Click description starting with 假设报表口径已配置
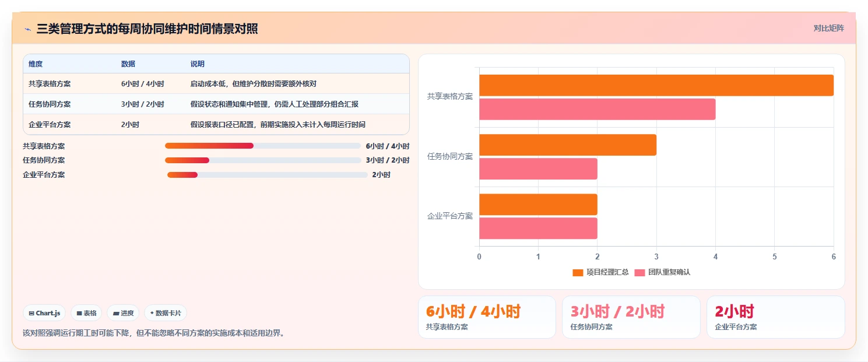This screenshot has height=362, width=868. click(278, 125)
